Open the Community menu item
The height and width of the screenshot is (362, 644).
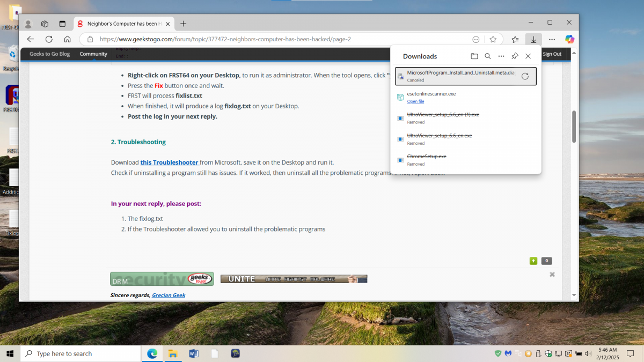(x=93, y=54)
